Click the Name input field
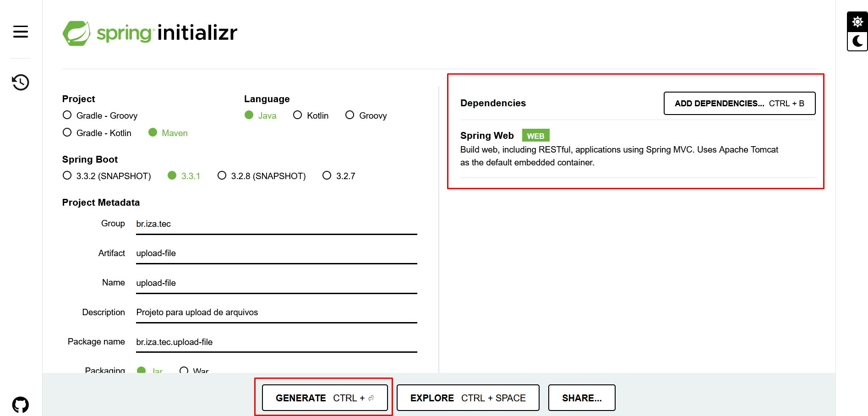 (277, 283)
